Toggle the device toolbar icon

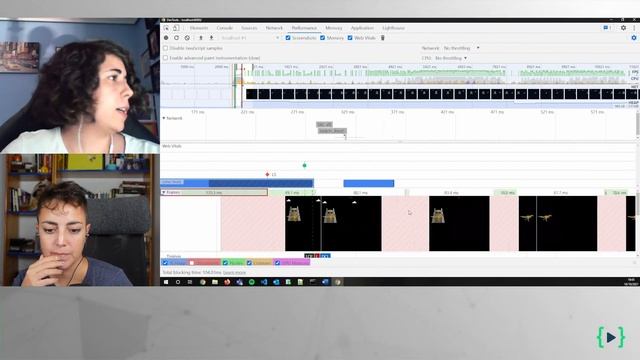[176, 28]
